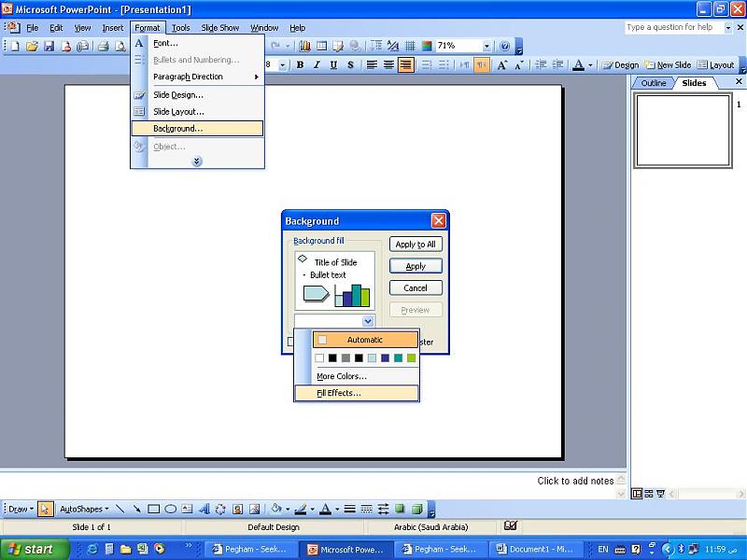Open the help question box dropdown arrow
747x560 pixels.
click(x=727, y=28)
